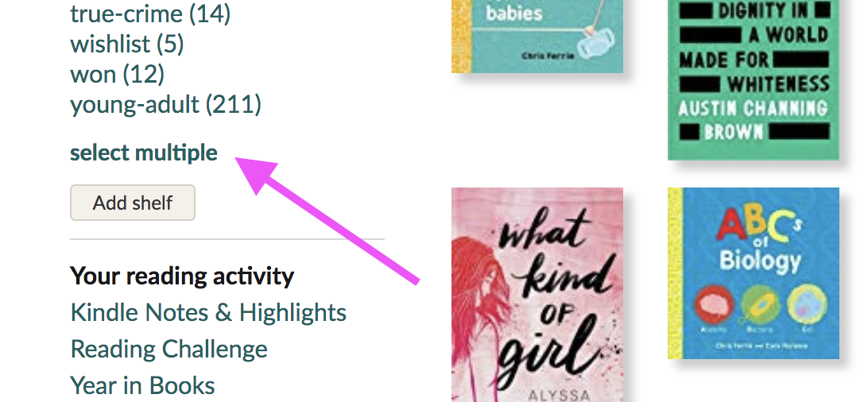Open the Black Dignity green book cover
868x402 pixels.
pyautogui.click(x=754, y=80)
